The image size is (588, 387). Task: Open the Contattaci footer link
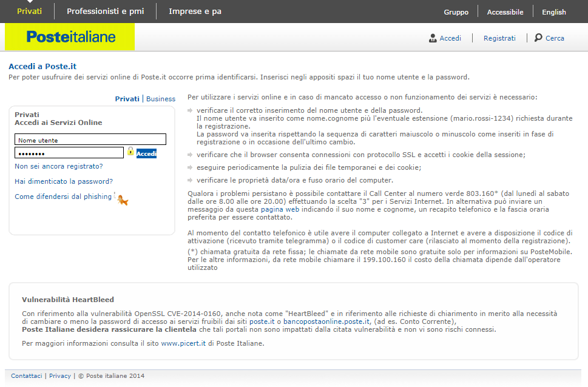click(x=27, y=375)
